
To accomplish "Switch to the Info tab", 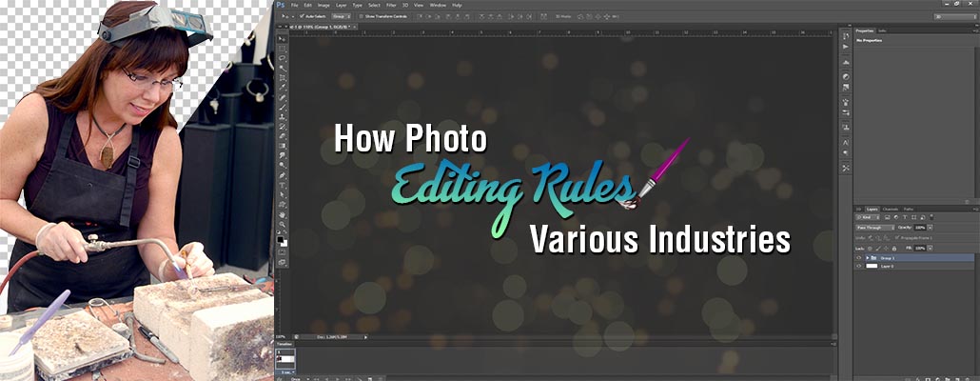I will pos(882,30).
